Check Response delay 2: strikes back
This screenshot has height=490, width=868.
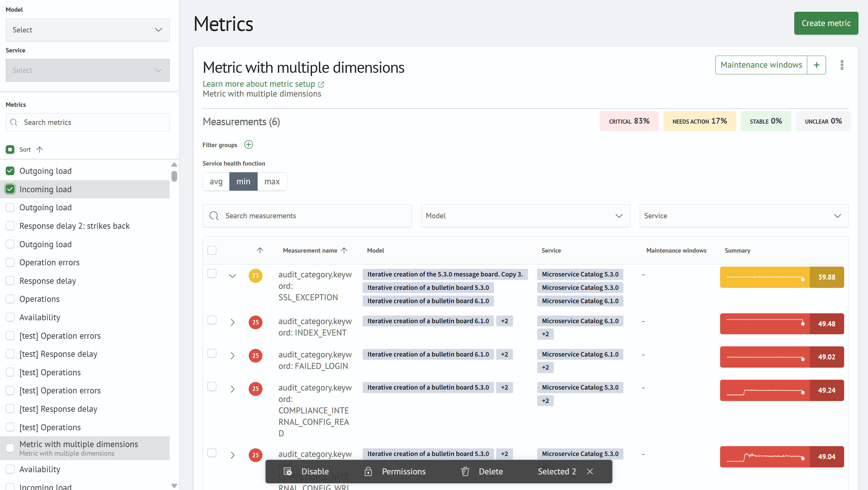[x=10, y=226]
